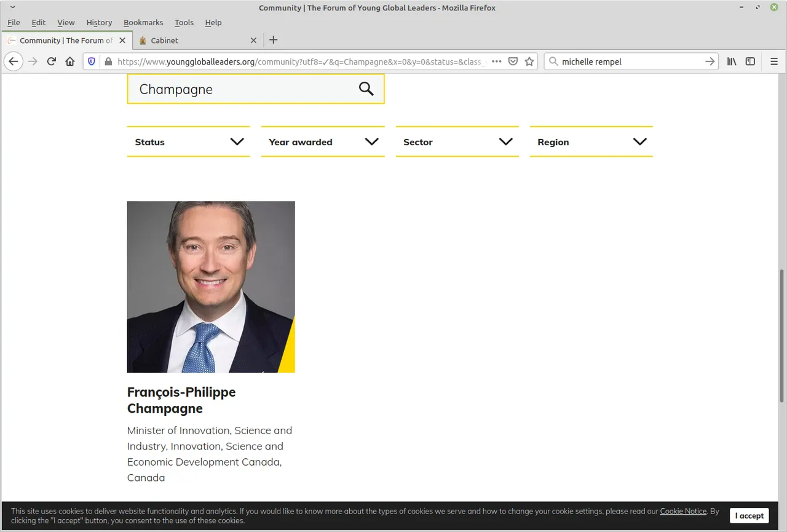The height and width of the screenshot is (532, 787).
Task: Open the History menu
Action: 99,22
